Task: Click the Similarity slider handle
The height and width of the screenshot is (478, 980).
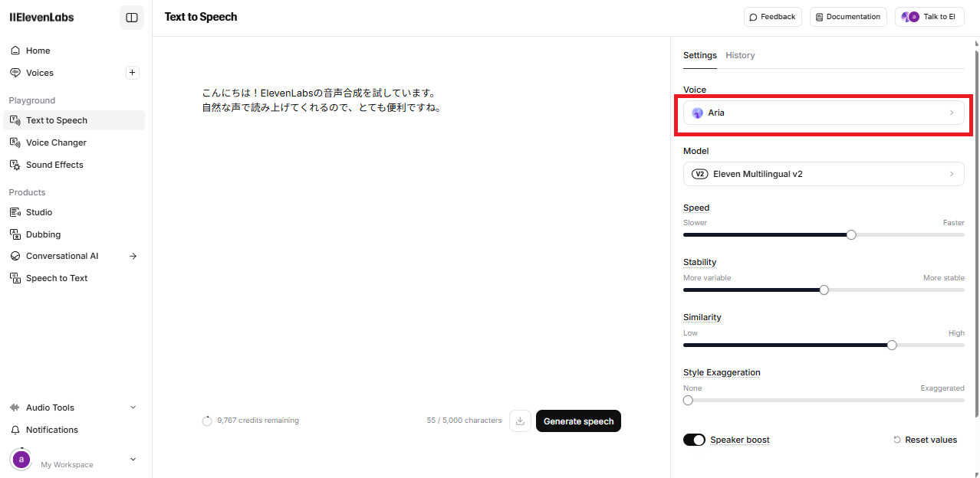Action: tap(892, 345)
